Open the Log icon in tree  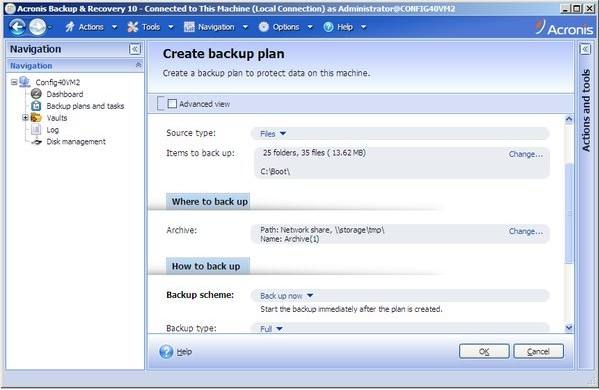click(x=36, y=129)
